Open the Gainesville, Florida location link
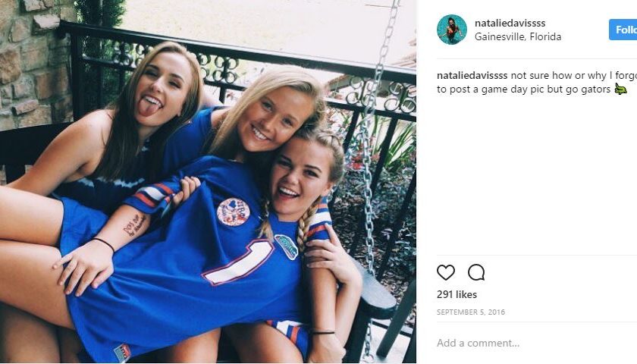 pyautogui.click(x=518, y=36)
